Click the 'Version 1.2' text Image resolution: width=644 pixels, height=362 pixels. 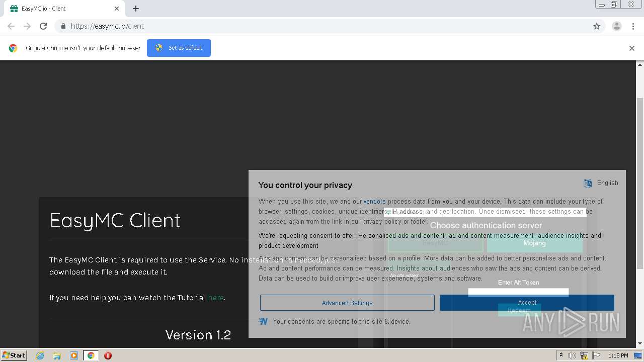coord(198,335)
